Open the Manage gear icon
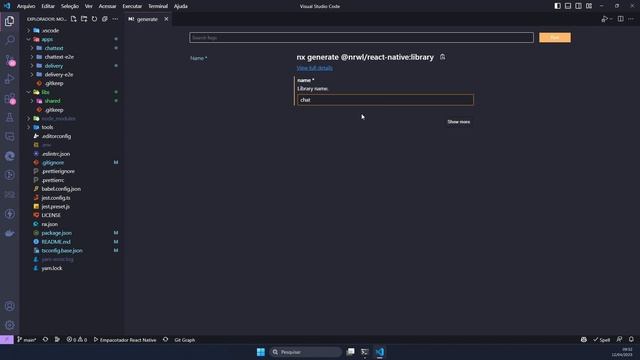Image resolution: width=640 pixels, height=360 pixels. pos(10,325)
